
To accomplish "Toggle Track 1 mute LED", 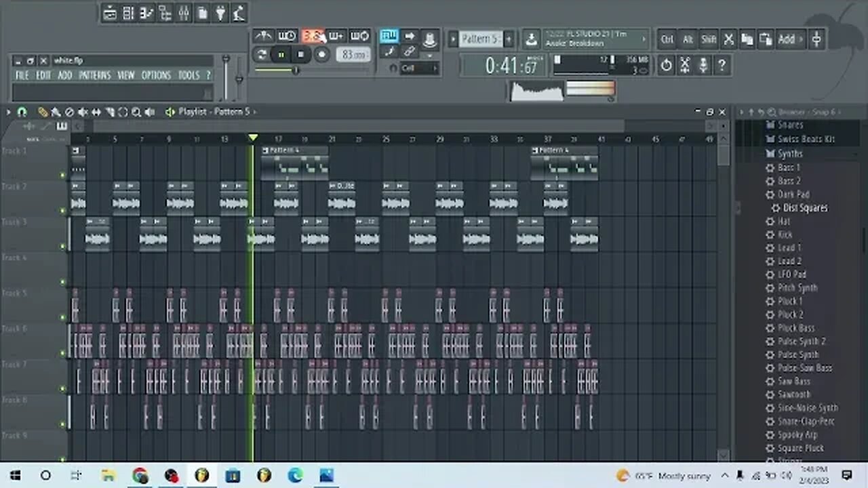I will [x=63, y=176].
